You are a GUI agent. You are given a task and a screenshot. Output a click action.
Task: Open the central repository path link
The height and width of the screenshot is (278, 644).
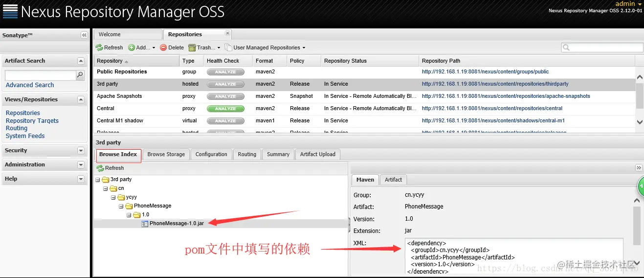coord(492,109)
